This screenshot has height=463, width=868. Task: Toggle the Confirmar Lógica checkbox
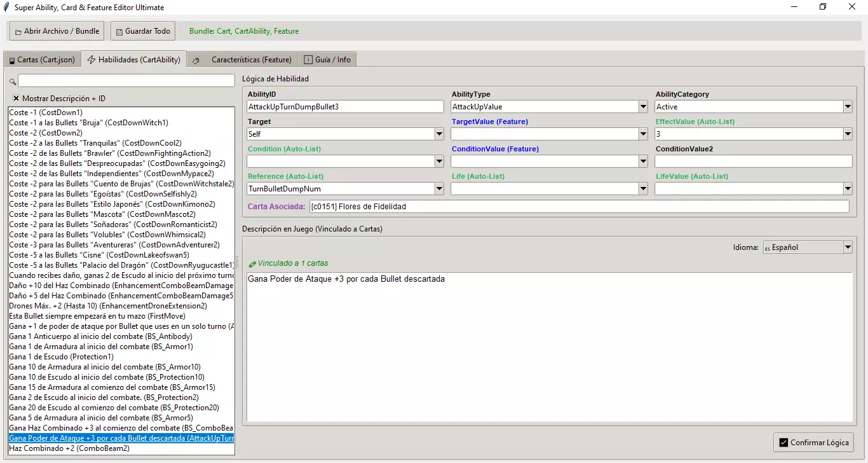click(783, 443)
